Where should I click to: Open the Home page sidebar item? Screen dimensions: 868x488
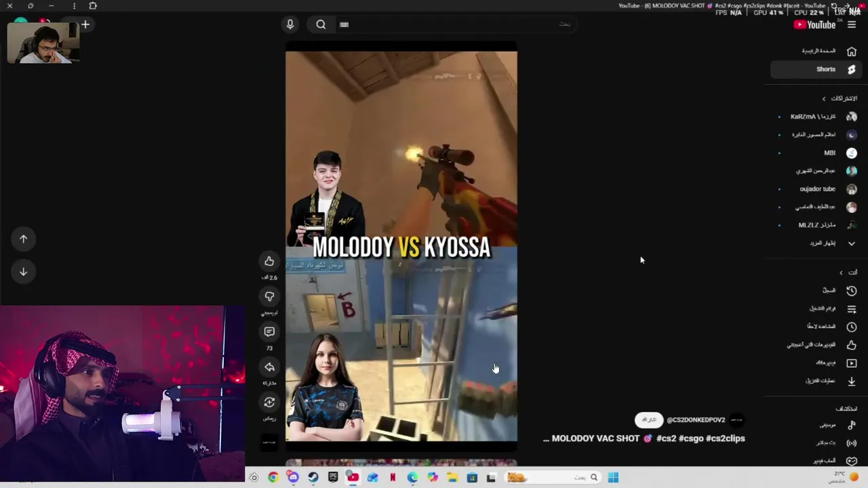click(x=817, y=51)
